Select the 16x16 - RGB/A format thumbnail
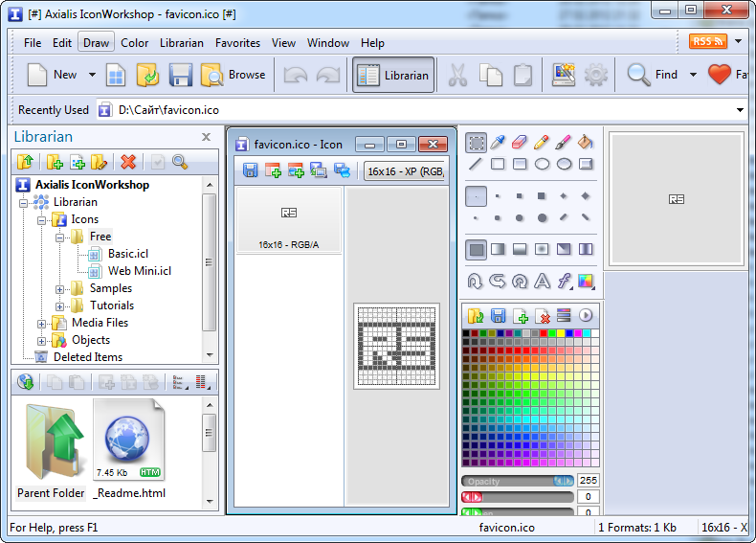Screen dimensions: 756x543 tap(289, 220)
